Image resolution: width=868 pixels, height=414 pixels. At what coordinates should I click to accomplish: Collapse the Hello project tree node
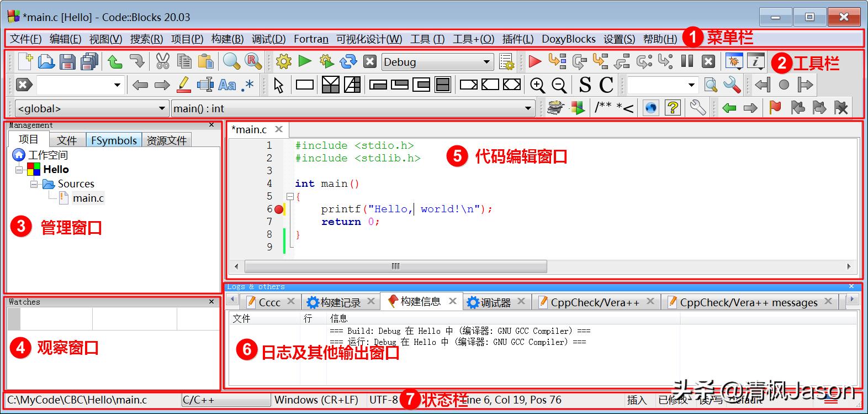coord(19,170)
